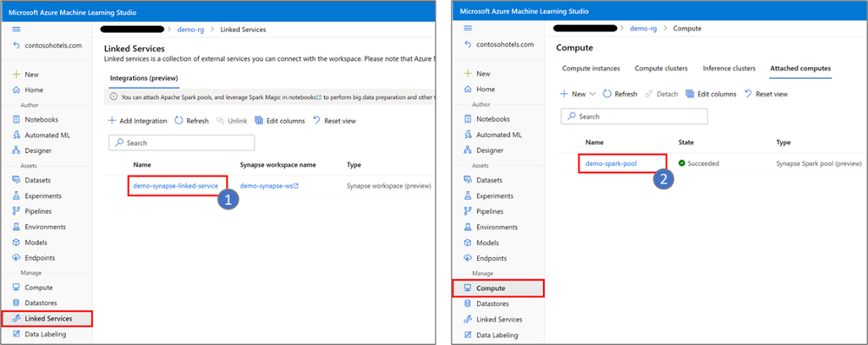Click Designer icon in right Compute window
Viewport: 868px width, 345px height.
point(467,150)
